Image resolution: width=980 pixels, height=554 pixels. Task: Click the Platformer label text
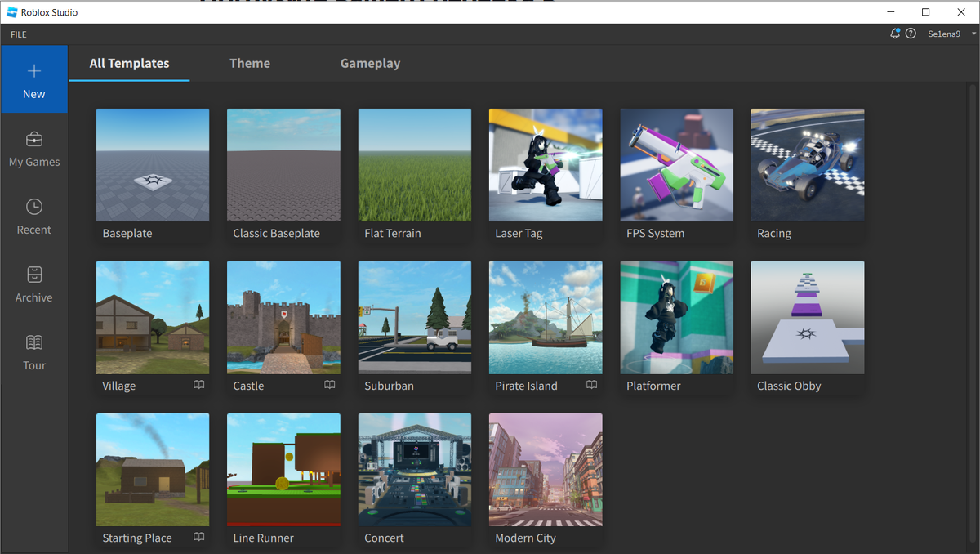click(653, 386)
